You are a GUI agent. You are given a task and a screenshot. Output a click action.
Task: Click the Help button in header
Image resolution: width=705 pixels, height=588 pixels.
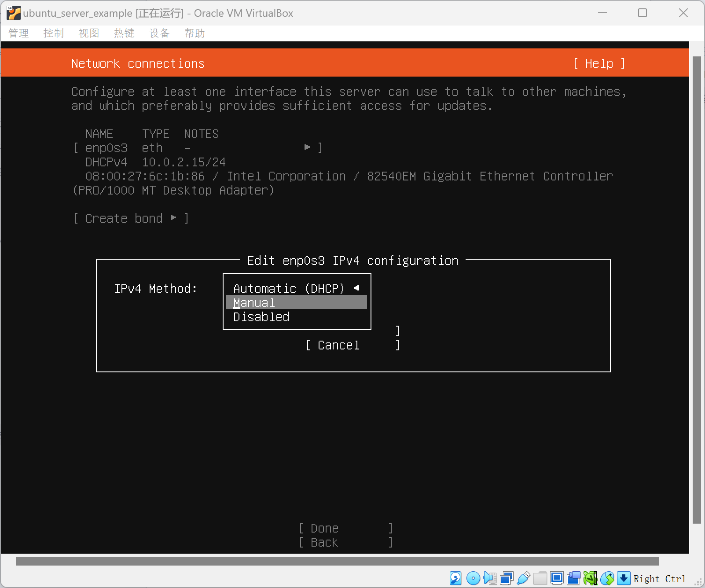(599, 63)
